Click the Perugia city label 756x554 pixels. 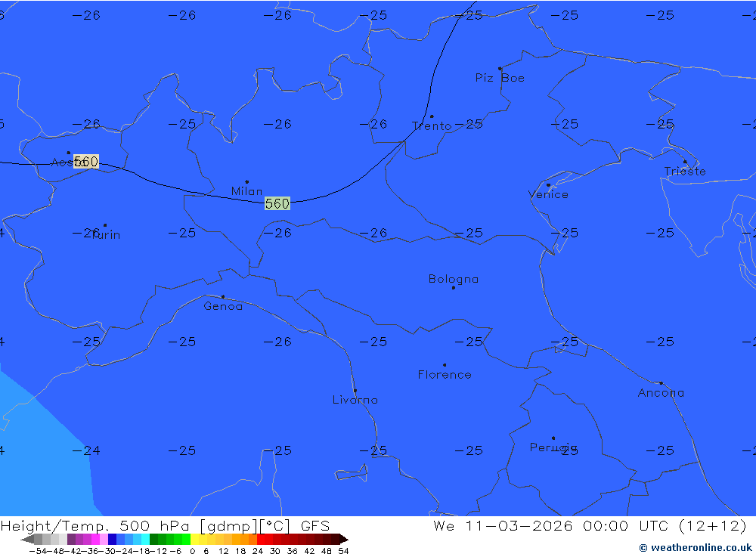[553, 447]
